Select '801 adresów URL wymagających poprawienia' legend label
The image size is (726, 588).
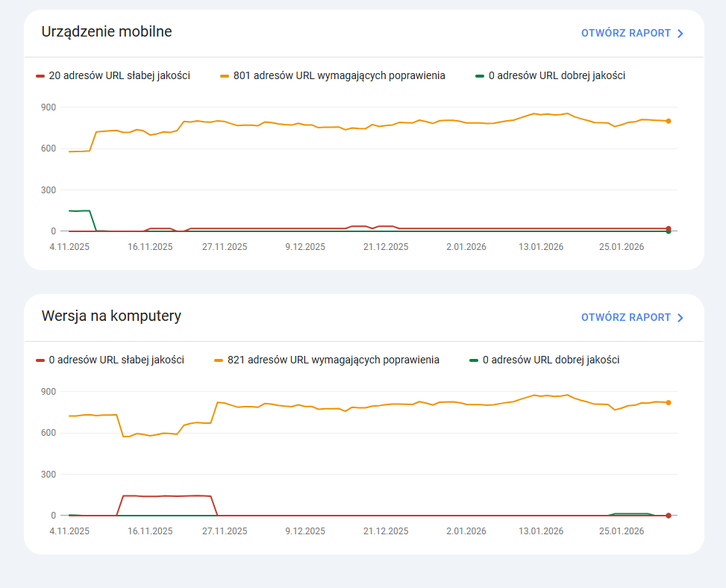click(339, 75)
